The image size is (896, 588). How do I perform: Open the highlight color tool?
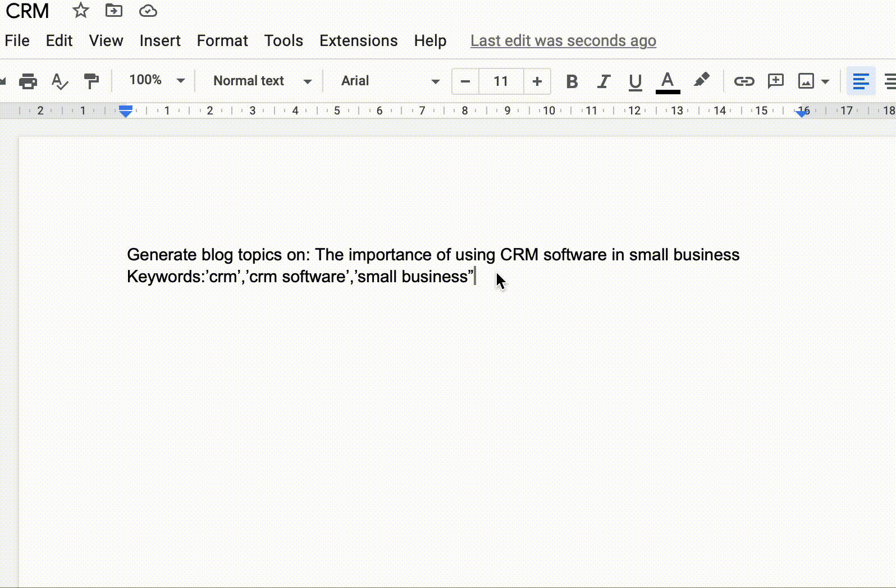pyautogui.click(x=701, y=80)
